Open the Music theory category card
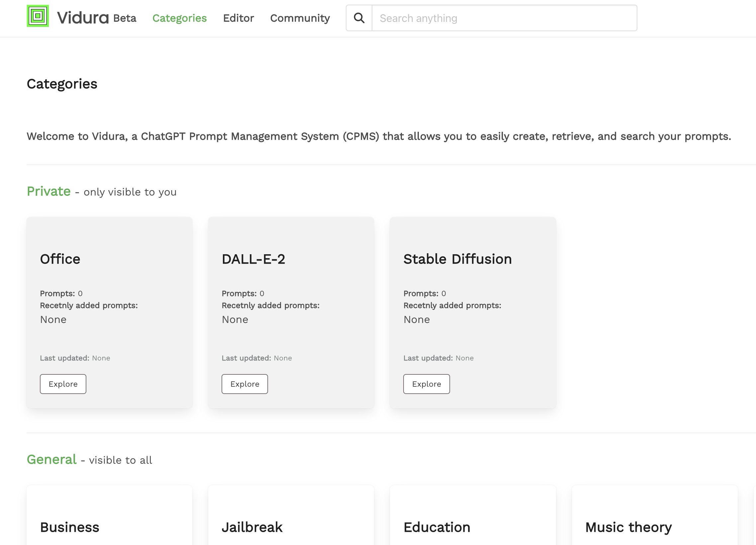756x545 pixels. [x=628, y=527]
